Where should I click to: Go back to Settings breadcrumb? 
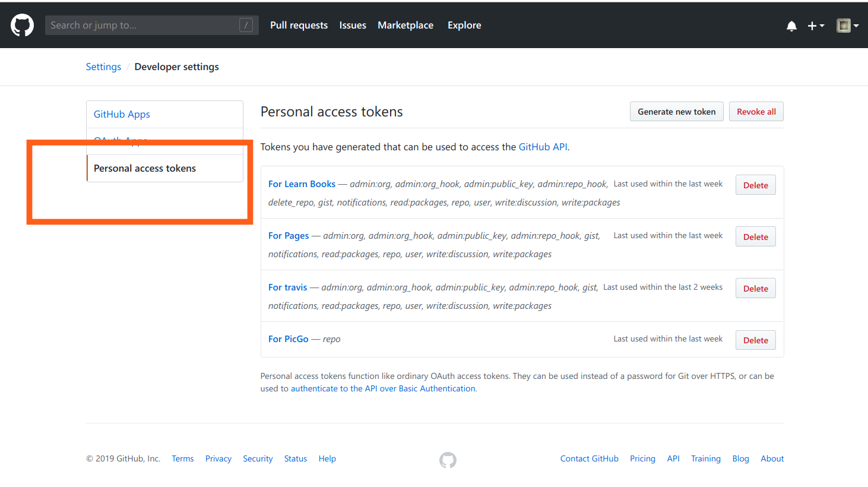pyautogui.click(x=103, y=67)
